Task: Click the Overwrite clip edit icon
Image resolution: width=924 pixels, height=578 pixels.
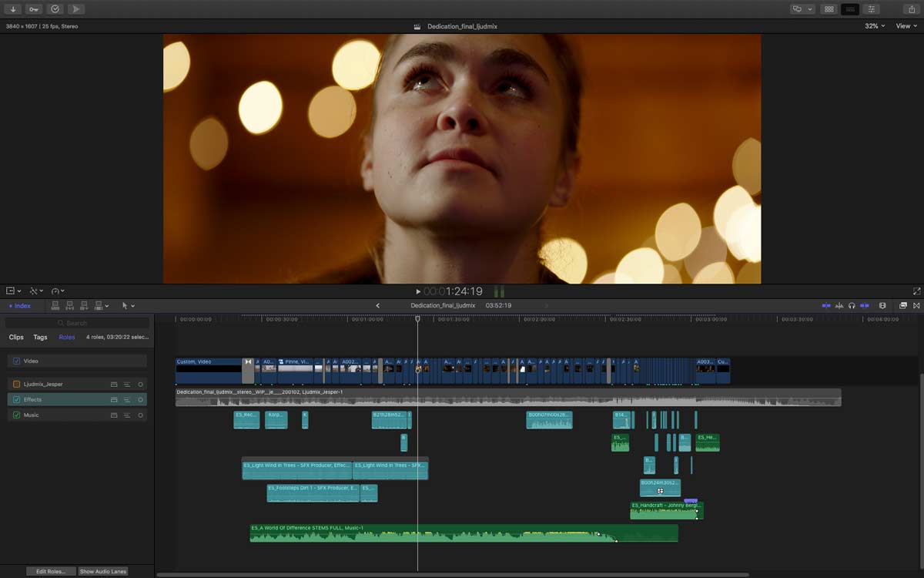Action: tap(99, 306)
